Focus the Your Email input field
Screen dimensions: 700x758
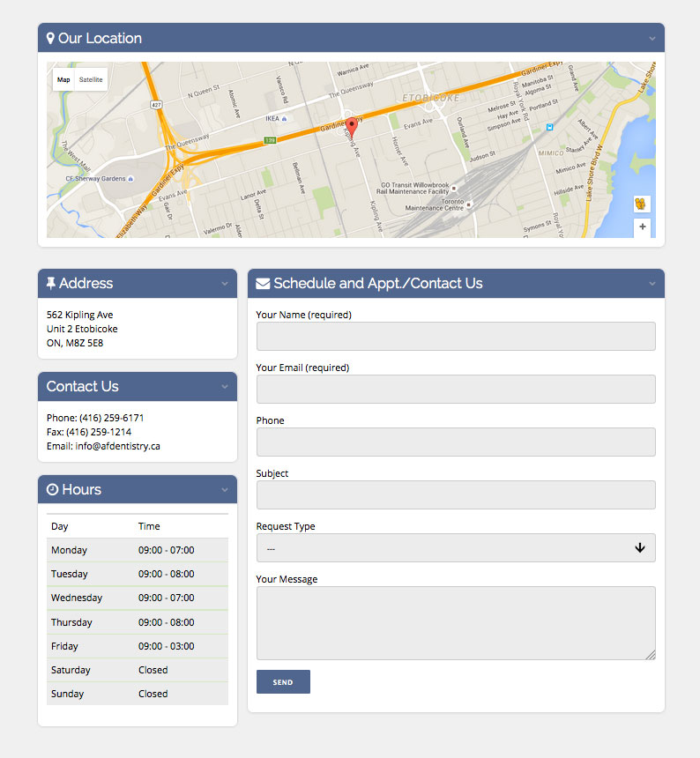[456, 390]
